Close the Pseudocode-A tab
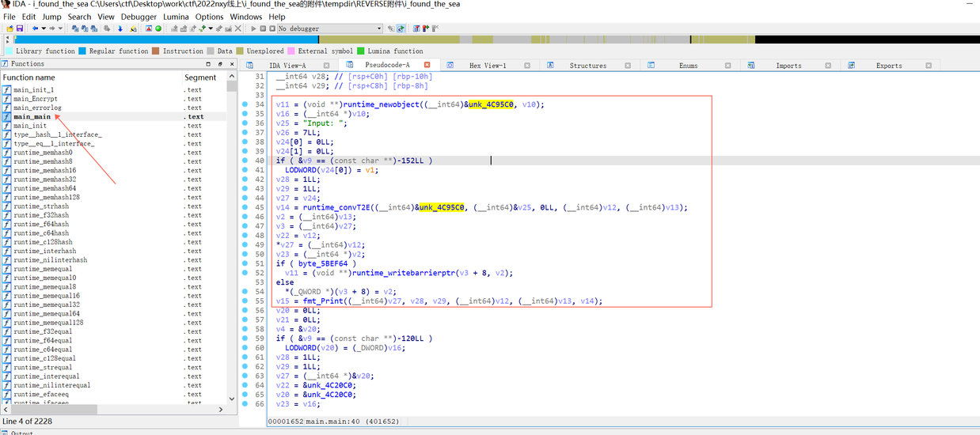 pyautogui.click(x=427, y=65)
